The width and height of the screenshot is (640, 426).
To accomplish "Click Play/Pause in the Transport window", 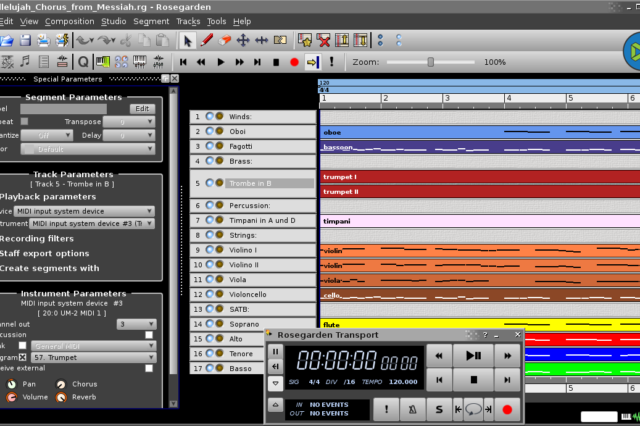I will click(x=472, y=355).
